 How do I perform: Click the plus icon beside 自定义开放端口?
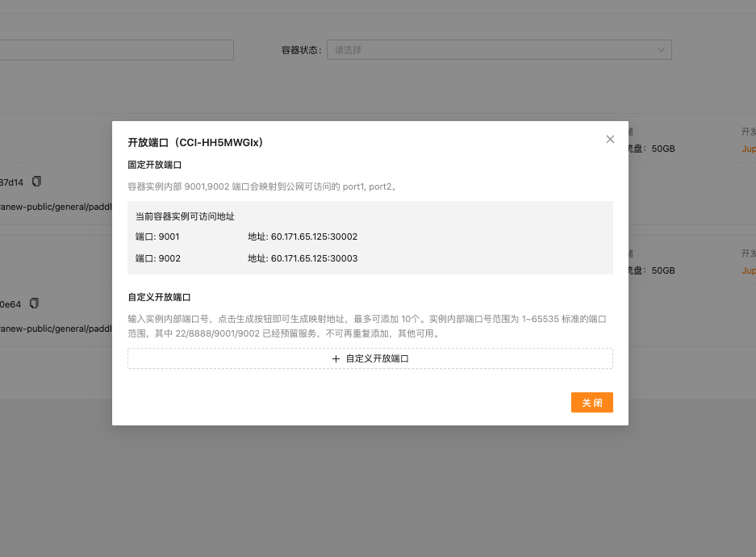[x=336, y=358]
